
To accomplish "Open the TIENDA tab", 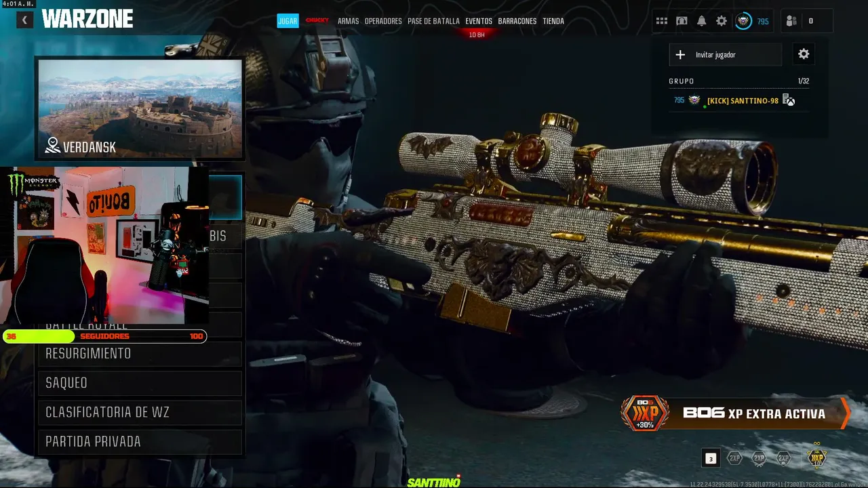I will 553,21.
